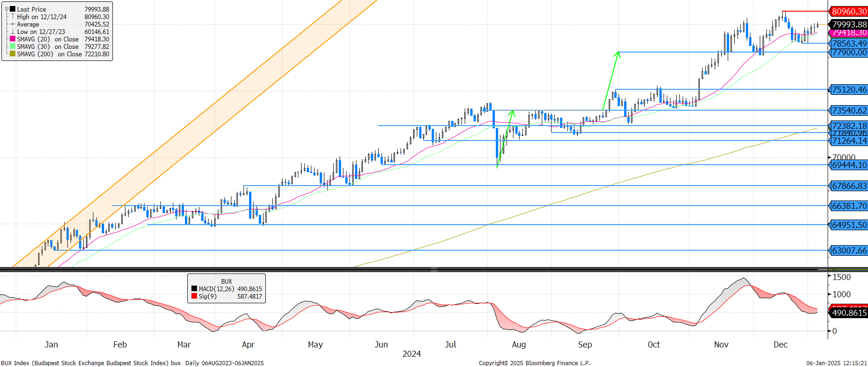Click the black 79993.88 last price tag
The width and height of the screenshot is (868, 367).
coord(848,24)
